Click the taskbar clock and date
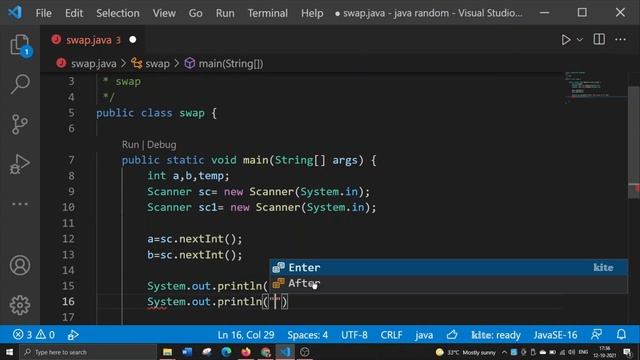This screenshot has height=360, width=640. [604, 352]
